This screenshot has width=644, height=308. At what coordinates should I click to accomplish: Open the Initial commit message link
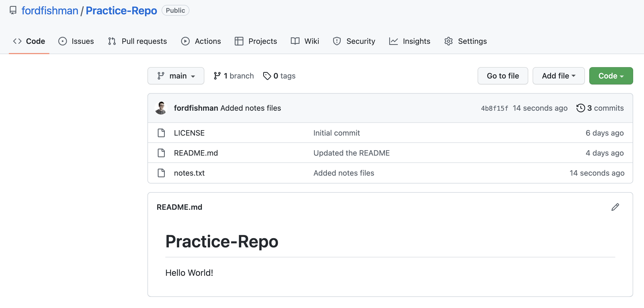coord(337,133)
